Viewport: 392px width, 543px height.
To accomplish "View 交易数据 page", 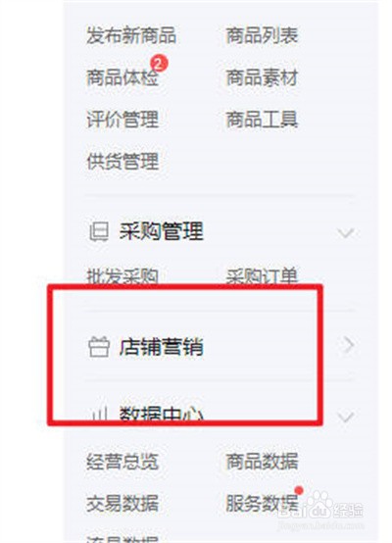I will [x=122, y=504].
